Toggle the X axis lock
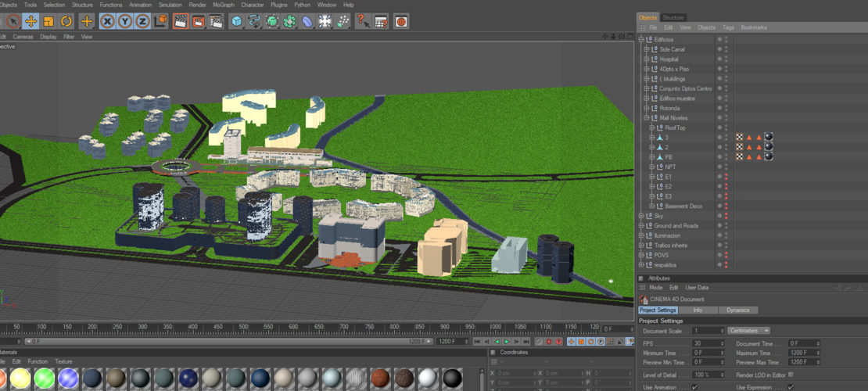 (x=107, y=21)
